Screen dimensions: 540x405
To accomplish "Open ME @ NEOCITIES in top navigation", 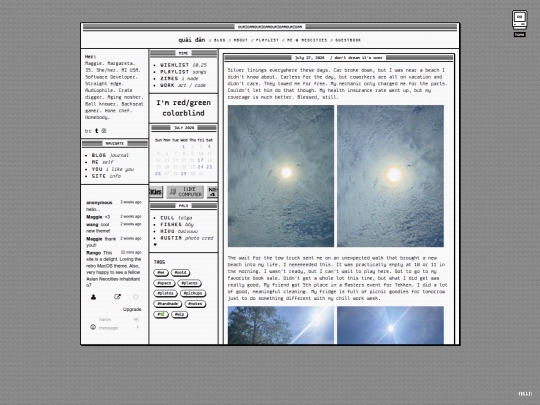I will coord(307,40).
